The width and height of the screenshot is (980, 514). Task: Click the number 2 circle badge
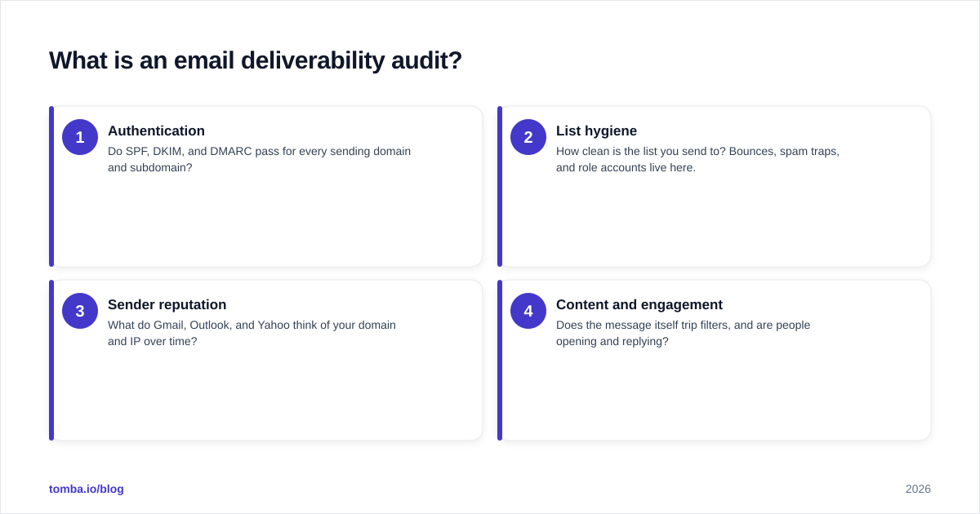[528, 137]
